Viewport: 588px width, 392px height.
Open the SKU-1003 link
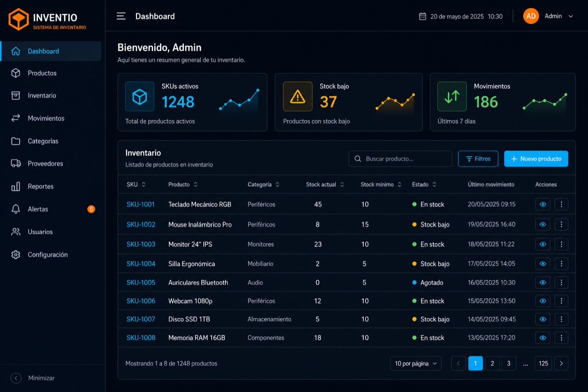pyautogui.click(x=141, y=244)
